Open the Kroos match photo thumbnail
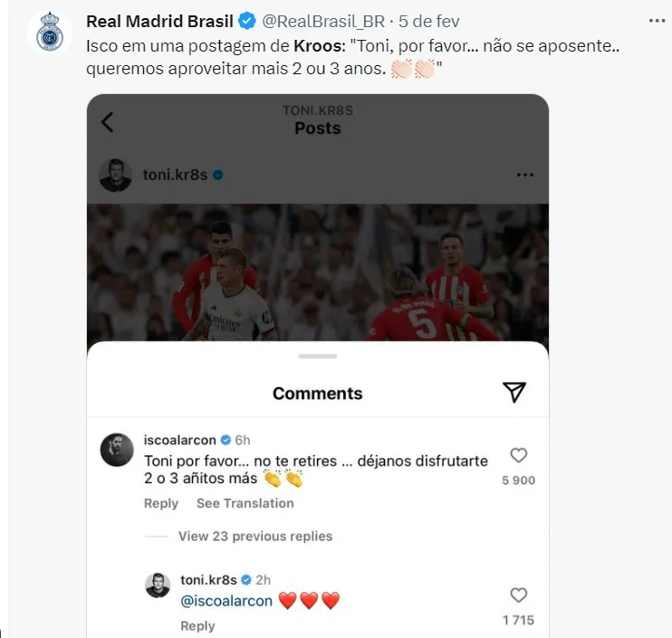Image resolution: width=672 pixels, height=638 pixels. [317, 271]
